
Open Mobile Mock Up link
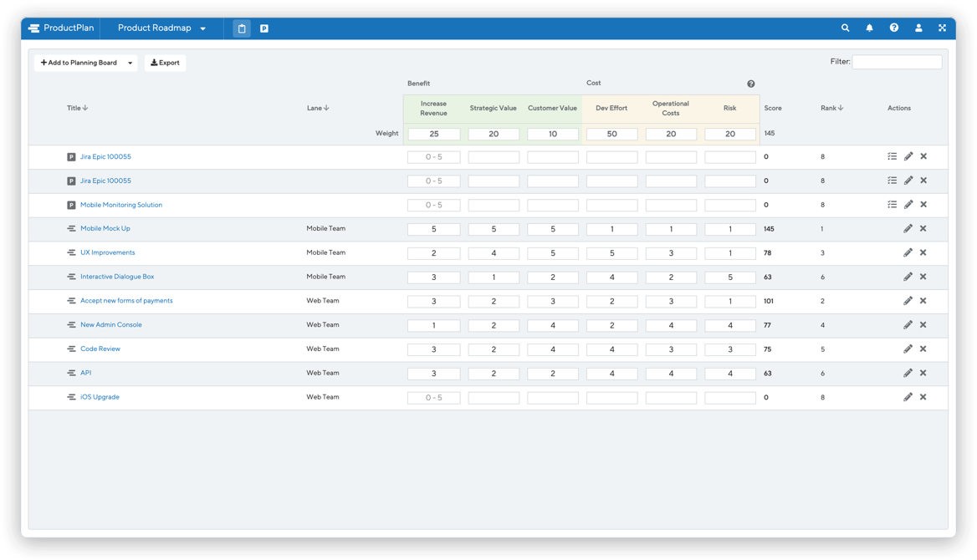pyautogui.click(x=105, y=229)
